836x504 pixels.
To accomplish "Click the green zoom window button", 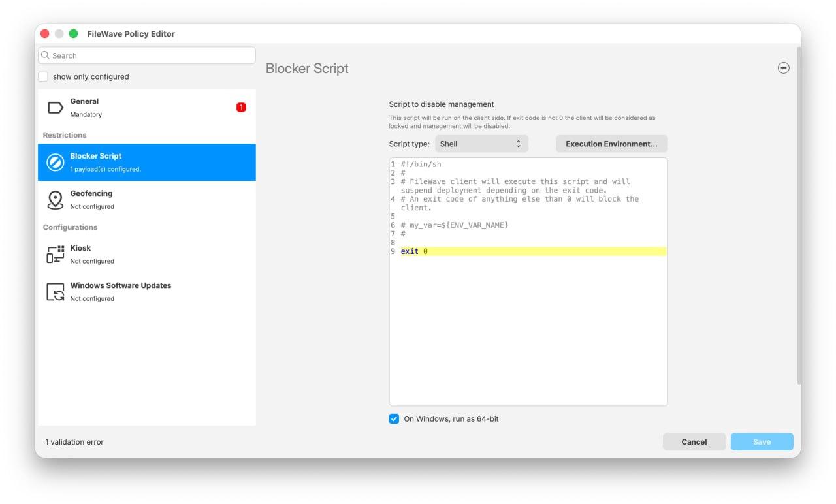I will pyautogui.click(x=74, y=34).
